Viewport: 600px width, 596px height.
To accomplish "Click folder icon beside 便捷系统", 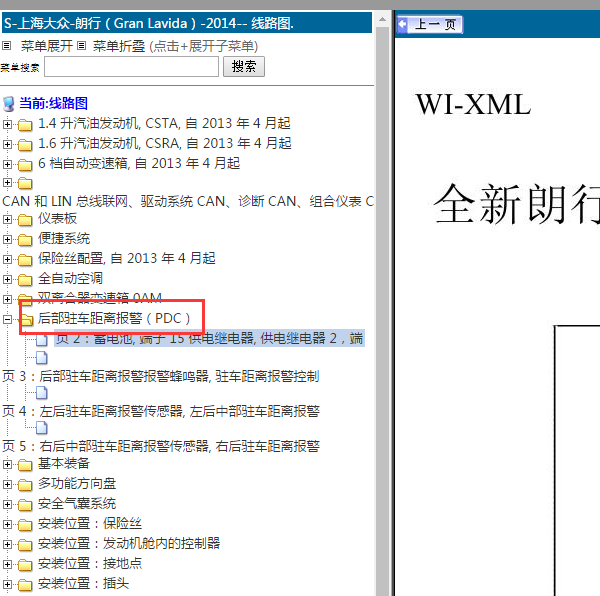I will 25,240.
